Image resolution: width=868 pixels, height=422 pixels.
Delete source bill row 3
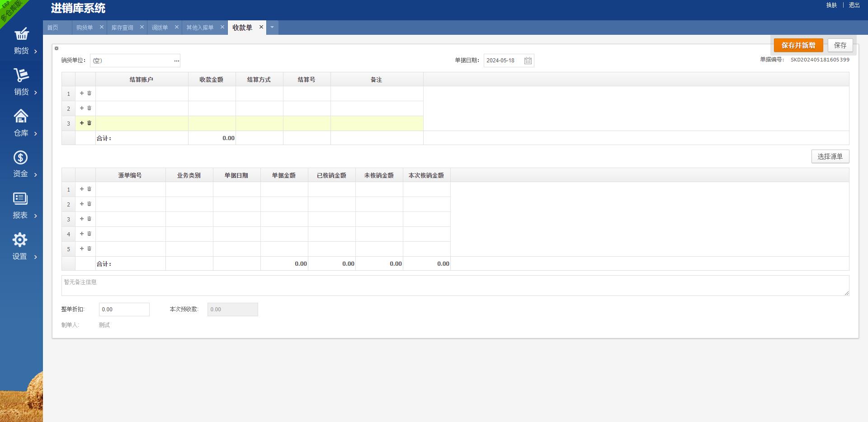pyautogui.click(x=89, y=219)
